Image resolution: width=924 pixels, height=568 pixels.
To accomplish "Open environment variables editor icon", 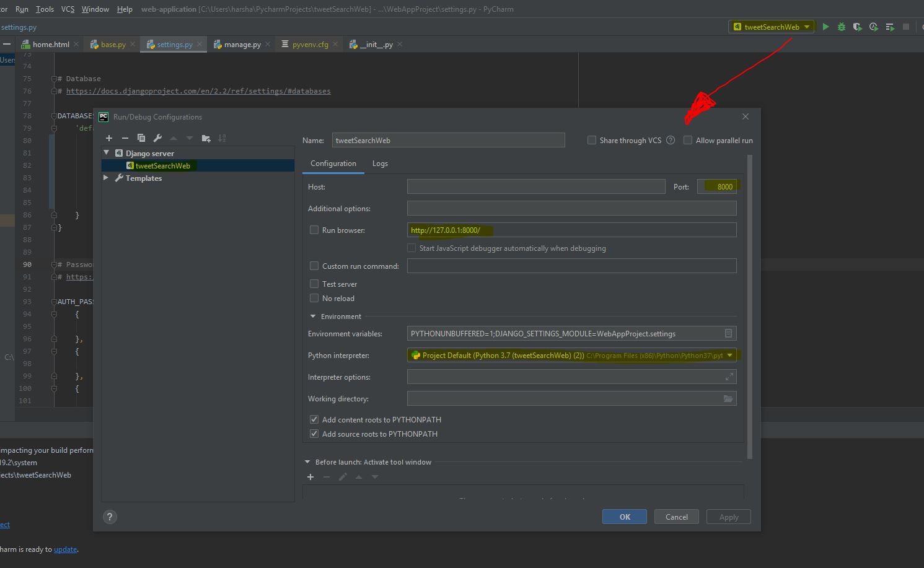I will coord(729,333).
